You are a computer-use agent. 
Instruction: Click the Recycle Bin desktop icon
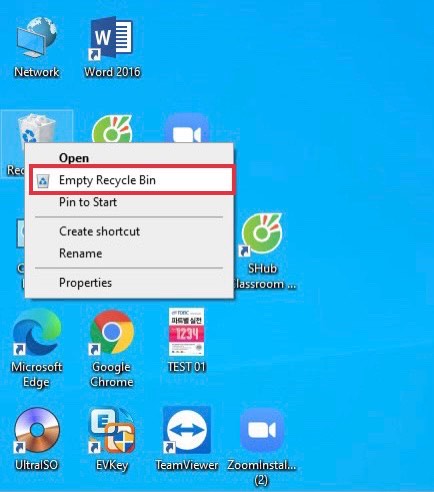point(36,131)
